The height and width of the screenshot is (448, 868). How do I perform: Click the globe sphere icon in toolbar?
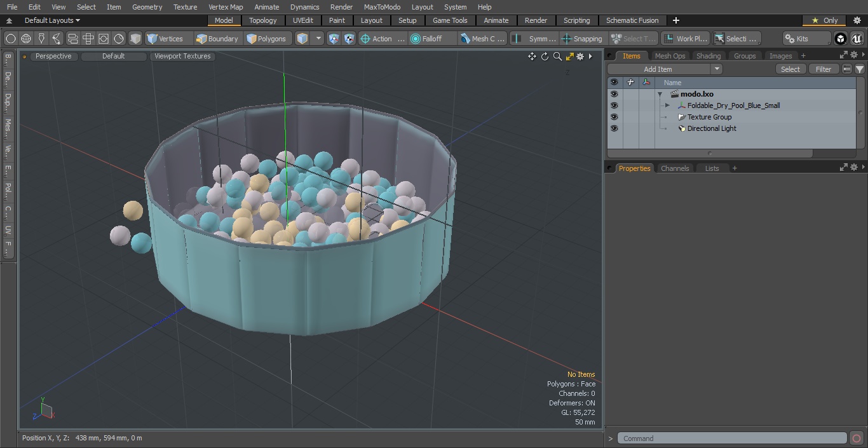coord(26,39)
